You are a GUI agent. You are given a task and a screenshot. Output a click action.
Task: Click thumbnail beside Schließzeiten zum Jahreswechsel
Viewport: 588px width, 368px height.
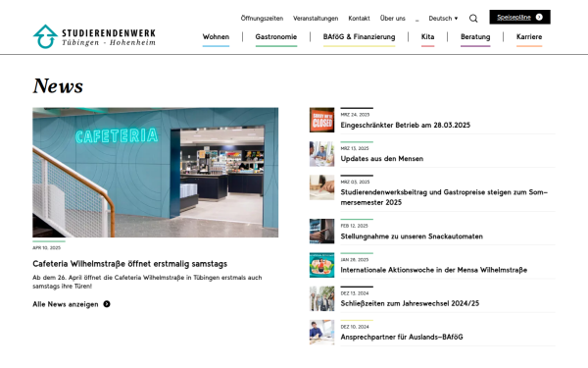tap(321, 298)
